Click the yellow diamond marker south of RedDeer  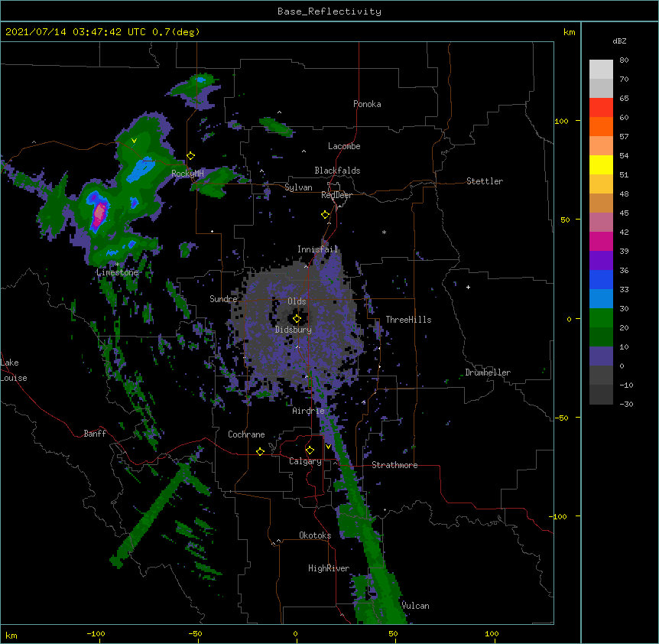pyautogui.click(x=326, y=215)
